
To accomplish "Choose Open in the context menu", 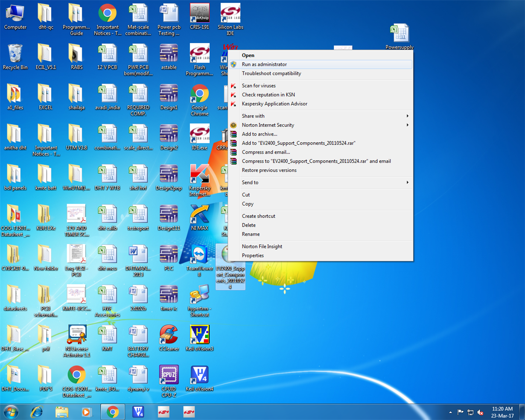I will tap(321, 55).
